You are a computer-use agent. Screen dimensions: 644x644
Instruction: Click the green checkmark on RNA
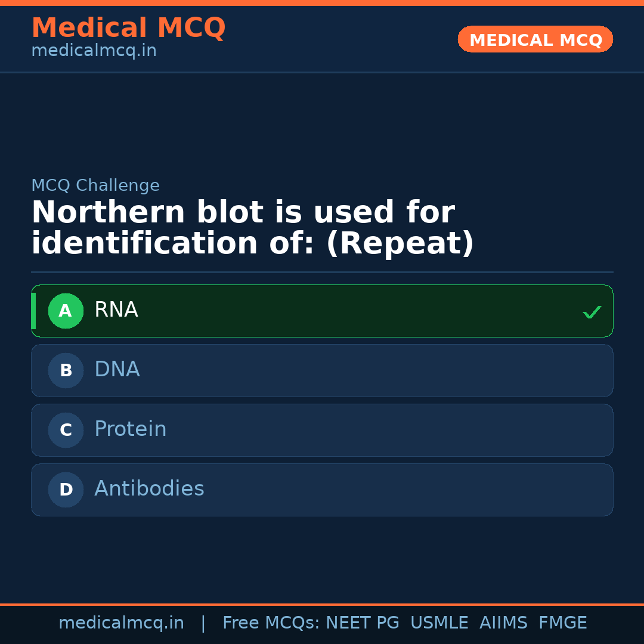592,312
